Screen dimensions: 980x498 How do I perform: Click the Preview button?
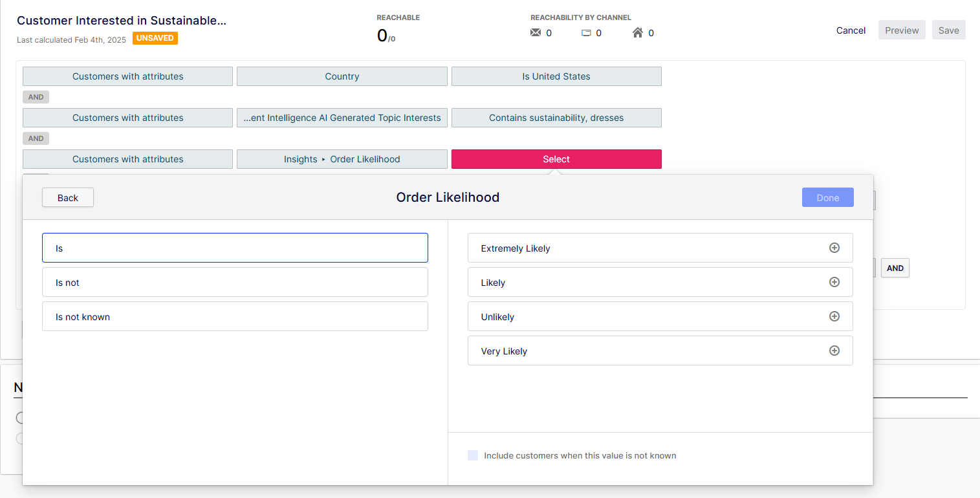pyautogui.click(x=902, y=30)
